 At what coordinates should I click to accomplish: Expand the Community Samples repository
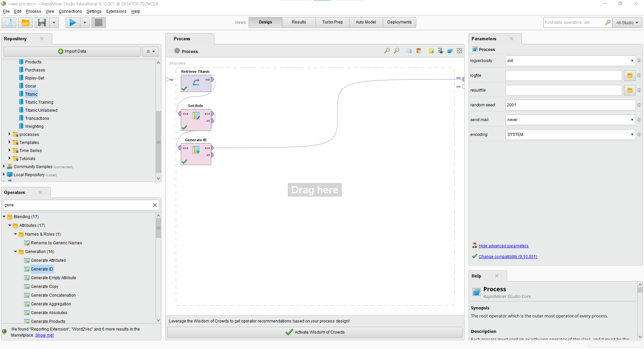coord(4,166)
